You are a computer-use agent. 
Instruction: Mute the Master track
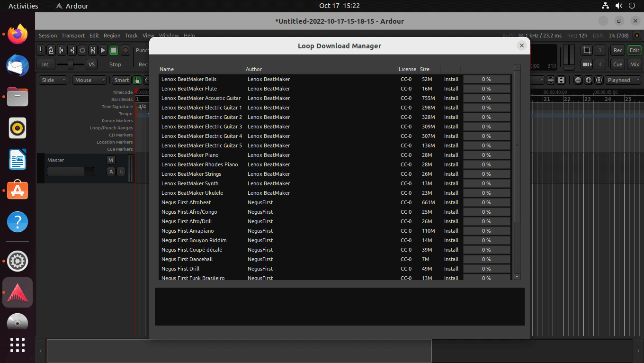[110, 160]
